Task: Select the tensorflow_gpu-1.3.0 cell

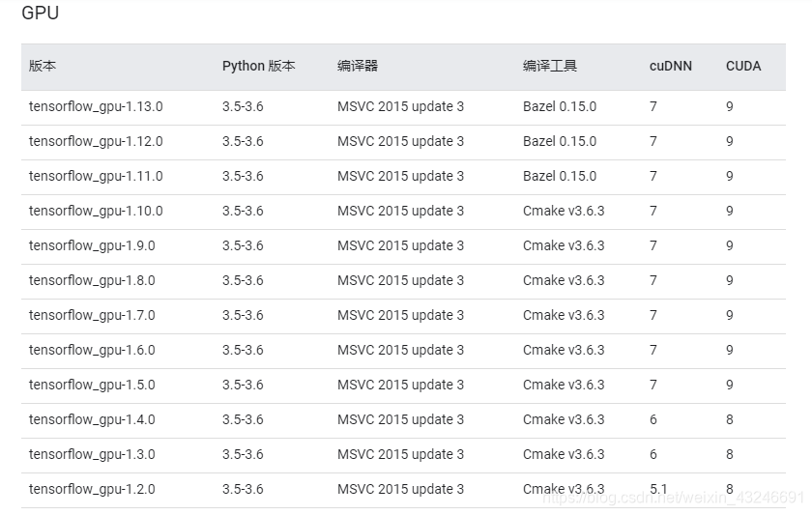Action: pyautogui.click(x=92, y=454)
